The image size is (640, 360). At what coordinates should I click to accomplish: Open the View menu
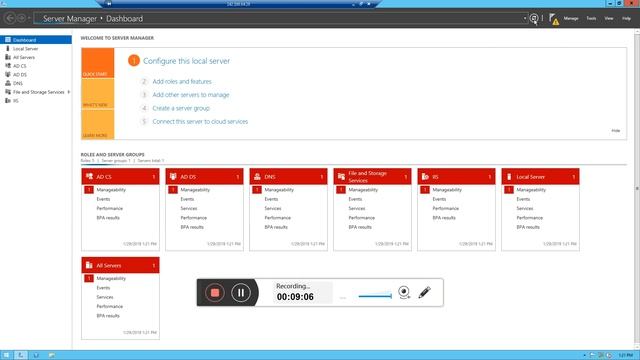[x=609, y=18]
